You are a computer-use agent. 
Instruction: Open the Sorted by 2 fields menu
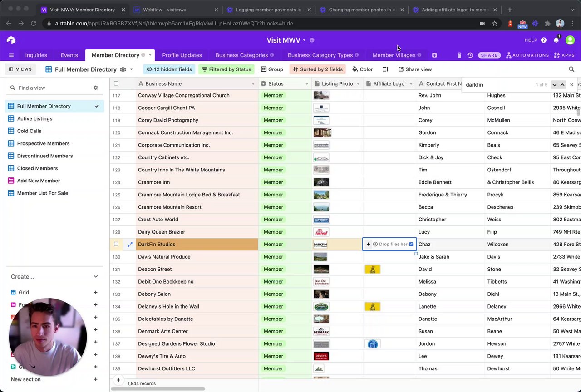318,69
